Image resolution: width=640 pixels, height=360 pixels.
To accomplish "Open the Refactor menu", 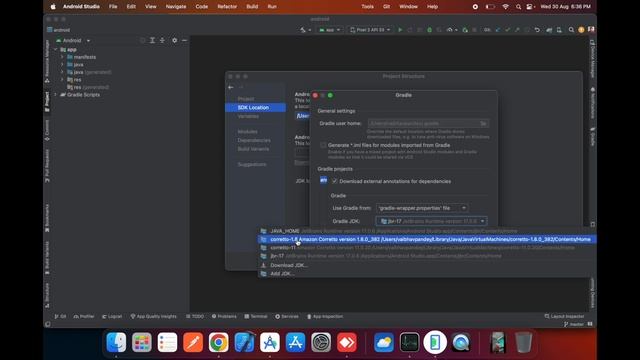I will [227, 7].
